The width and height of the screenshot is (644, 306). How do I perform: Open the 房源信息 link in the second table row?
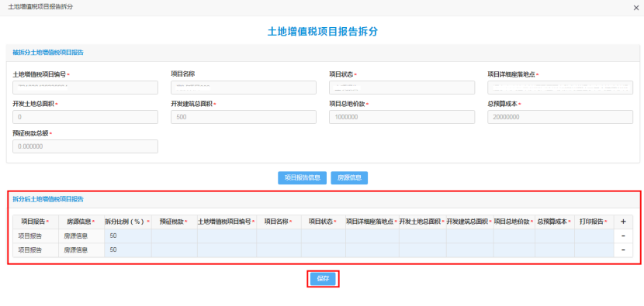[76, 249]
